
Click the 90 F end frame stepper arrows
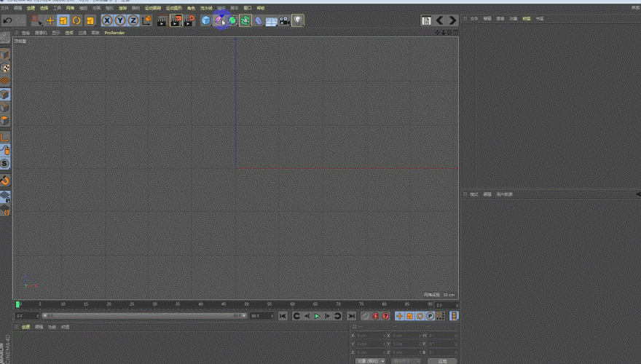pos(272,316)
